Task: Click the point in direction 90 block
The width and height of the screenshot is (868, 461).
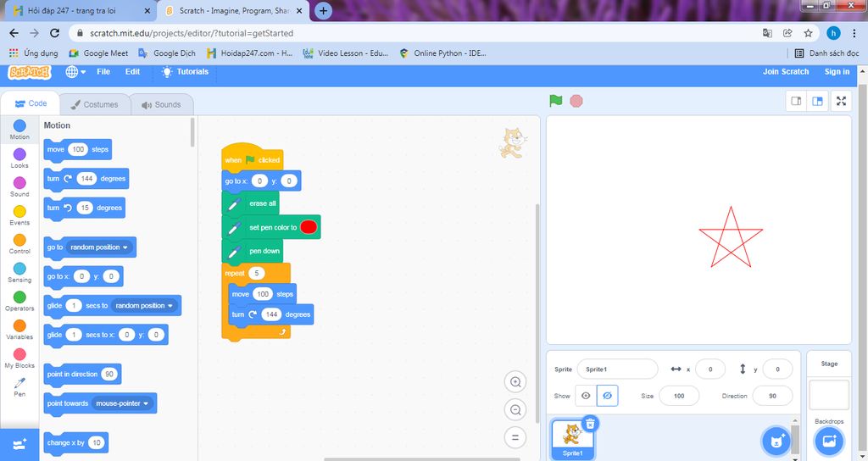Action: point(82,374)
